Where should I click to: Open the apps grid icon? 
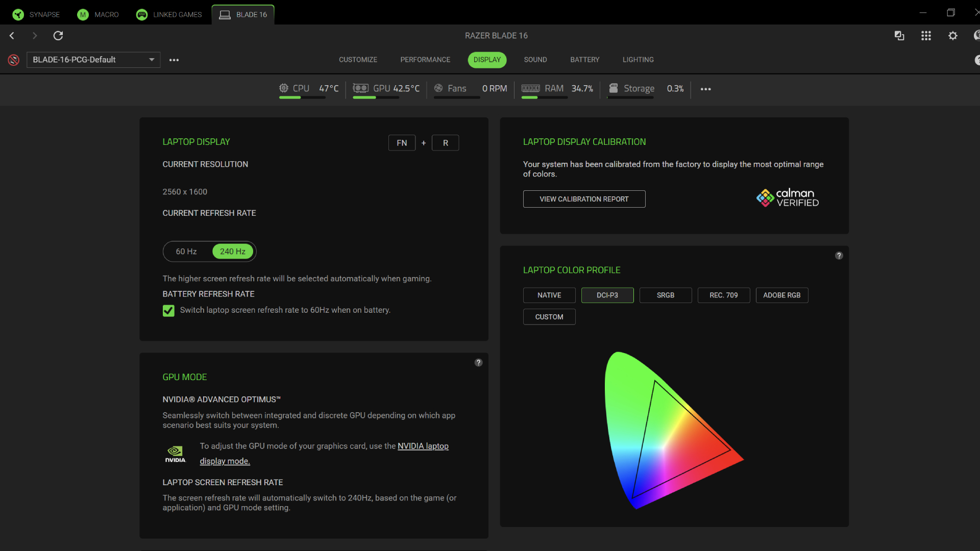pos(926,36)
